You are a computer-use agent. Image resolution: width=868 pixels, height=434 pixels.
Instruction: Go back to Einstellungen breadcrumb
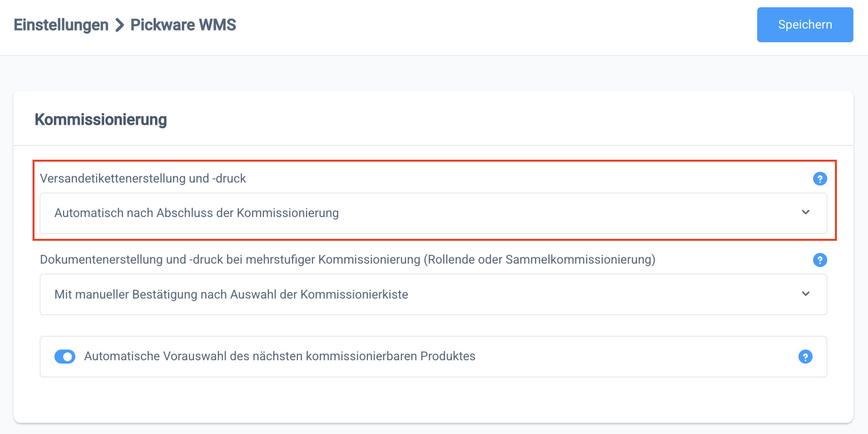pyautogui.click(x=61, y=25)
